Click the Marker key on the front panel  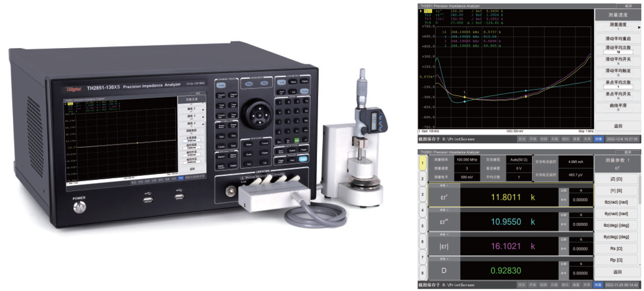point(221,157)
